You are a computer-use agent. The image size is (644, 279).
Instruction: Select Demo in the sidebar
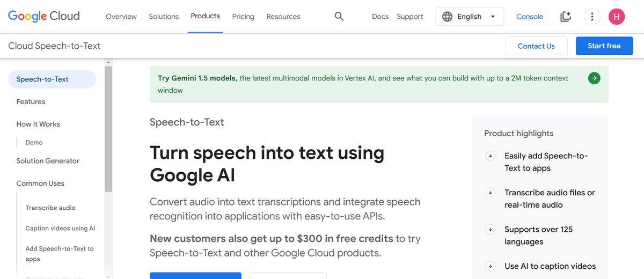pos(34,142)
